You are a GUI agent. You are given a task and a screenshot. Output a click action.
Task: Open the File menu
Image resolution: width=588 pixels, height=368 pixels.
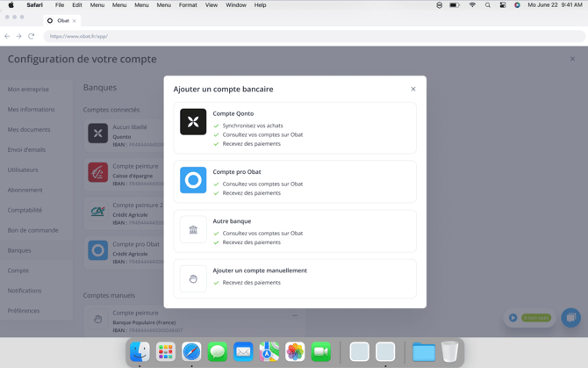coord(60,5)
